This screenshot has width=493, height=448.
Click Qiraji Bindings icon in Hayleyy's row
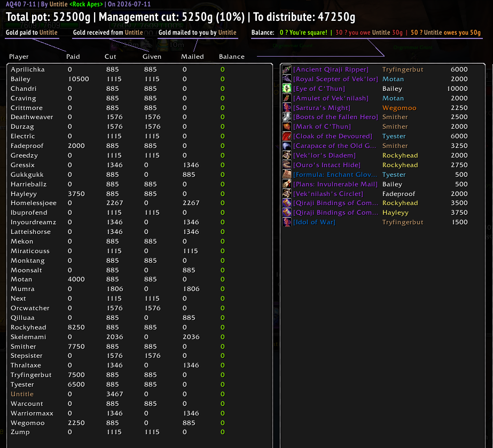[286, 213]
